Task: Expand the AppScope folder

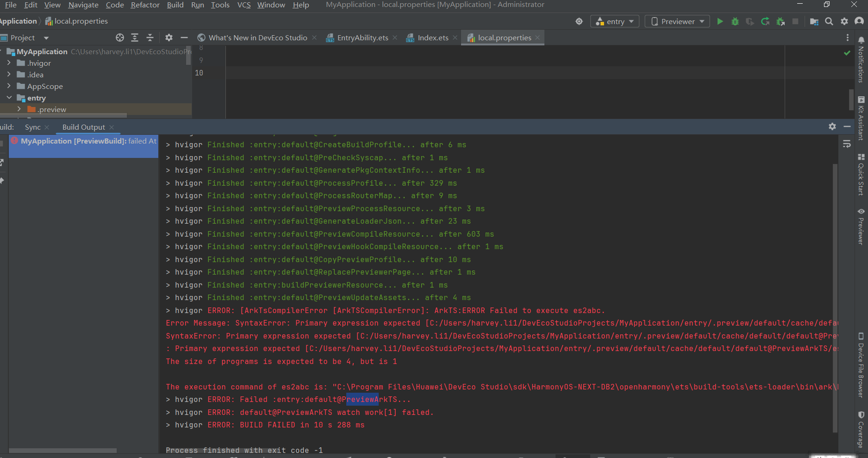Action: [x=9, y=86]
